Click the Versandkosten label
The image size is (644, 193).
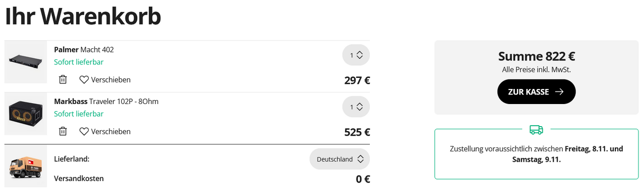(x=79, y=178)
